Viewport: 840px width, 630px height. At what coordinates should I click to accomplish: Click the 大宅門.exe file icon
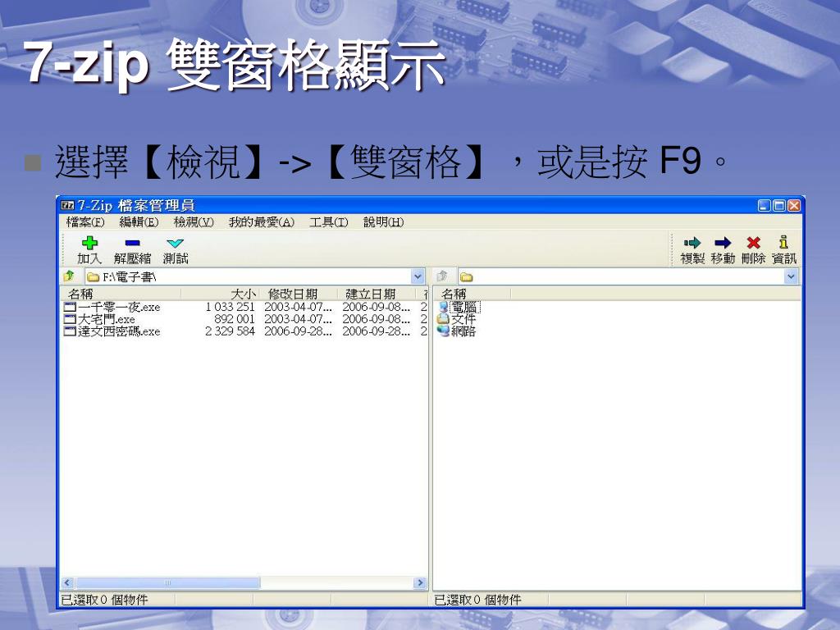tap(70, 319)
